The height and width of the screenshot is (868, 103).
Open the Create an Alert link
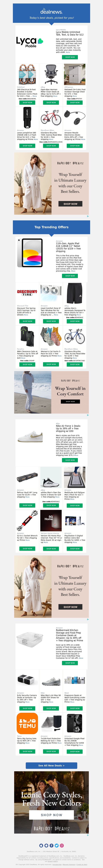(82, 864)
